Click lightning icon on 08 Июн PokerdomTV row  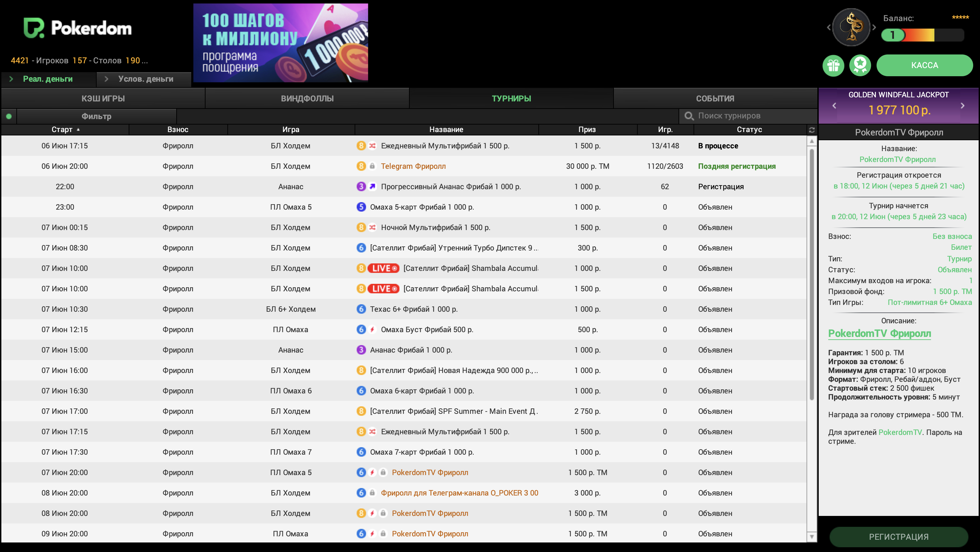373,513
